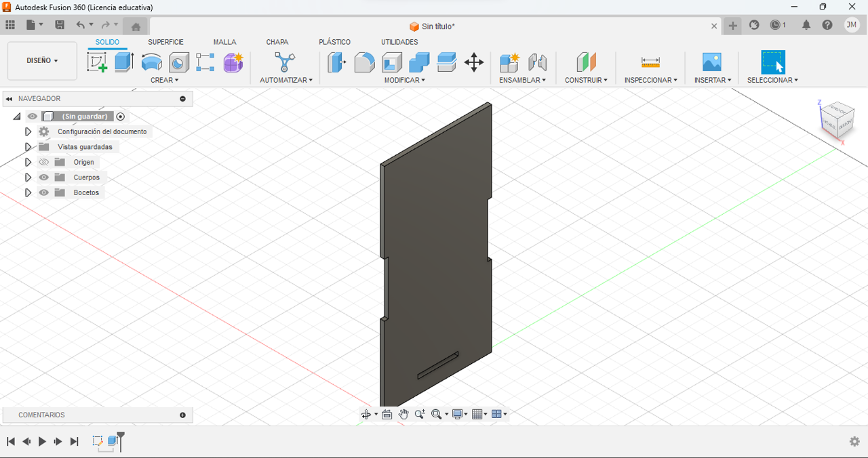Click the Home tab icon
The image size is (868, 458).
pos(136,26)
